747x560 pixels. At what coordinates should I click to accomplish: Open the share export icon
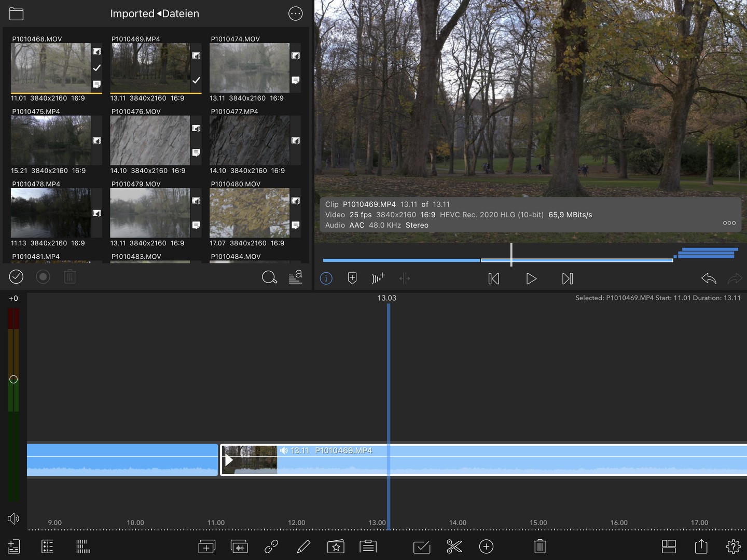pos(701,546)
